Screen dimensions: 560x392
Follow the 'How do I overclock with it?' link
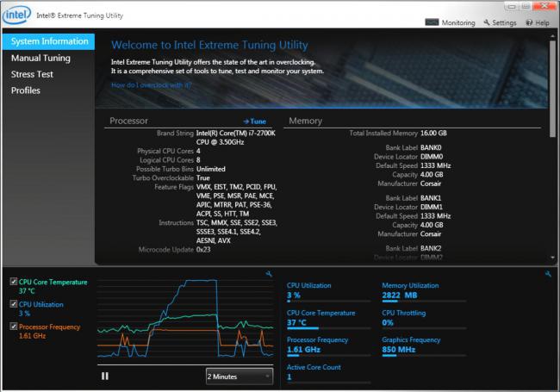tap(151, 85)
